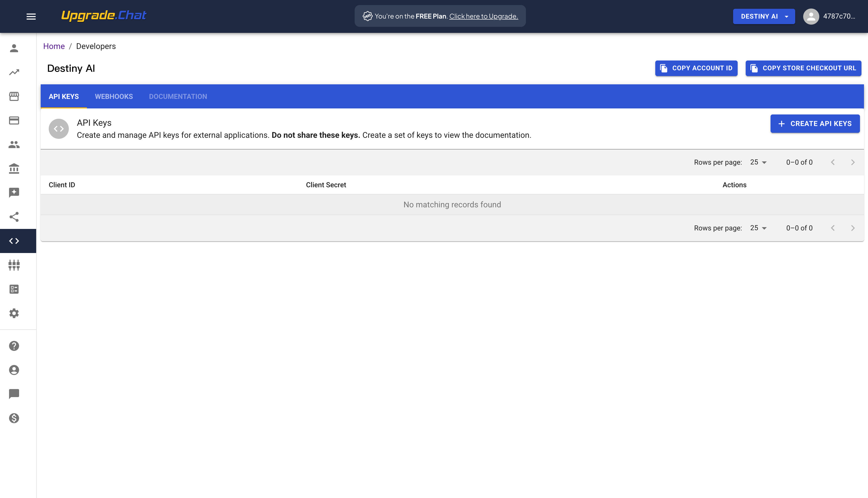Click Copy Account ID button
868x498 pixels.
tap(696, 68)
